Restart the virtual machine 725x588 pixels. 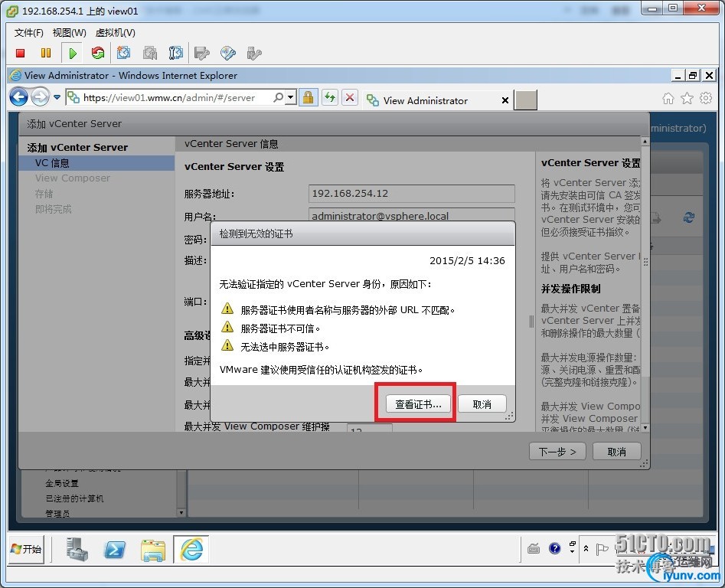97,53
